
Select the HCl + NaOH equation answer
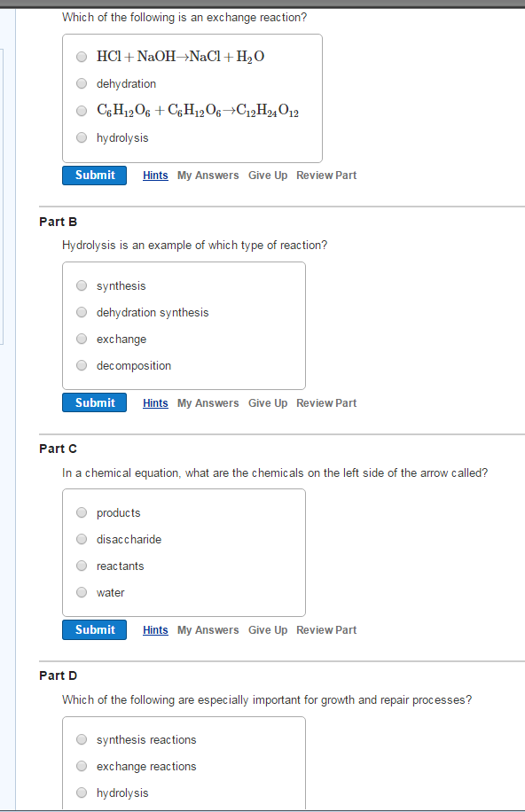82,56
